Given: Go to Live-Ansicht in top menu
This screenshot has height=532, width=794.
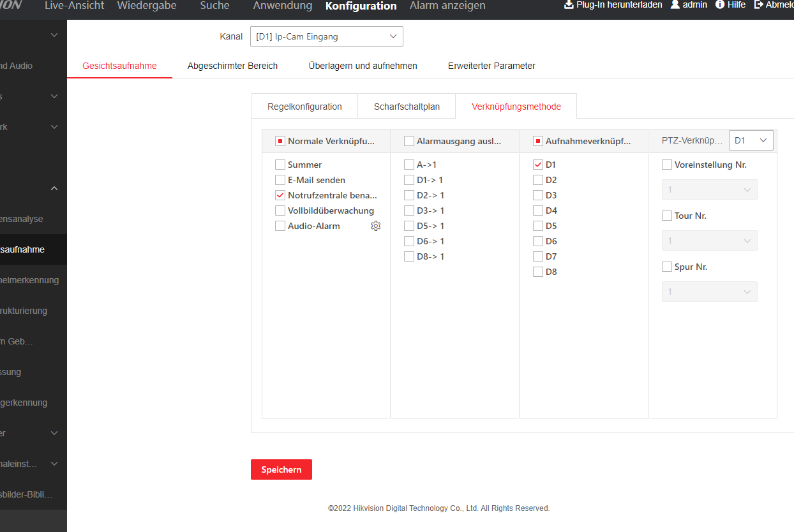Looking at the screenshot, I should click(74, 6).
